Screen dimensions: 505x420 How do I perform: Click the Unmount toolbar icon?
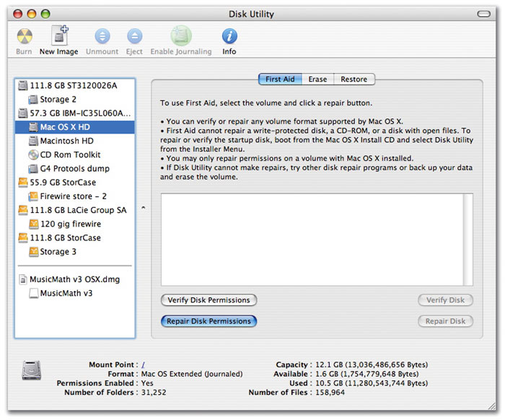(102, 36)
